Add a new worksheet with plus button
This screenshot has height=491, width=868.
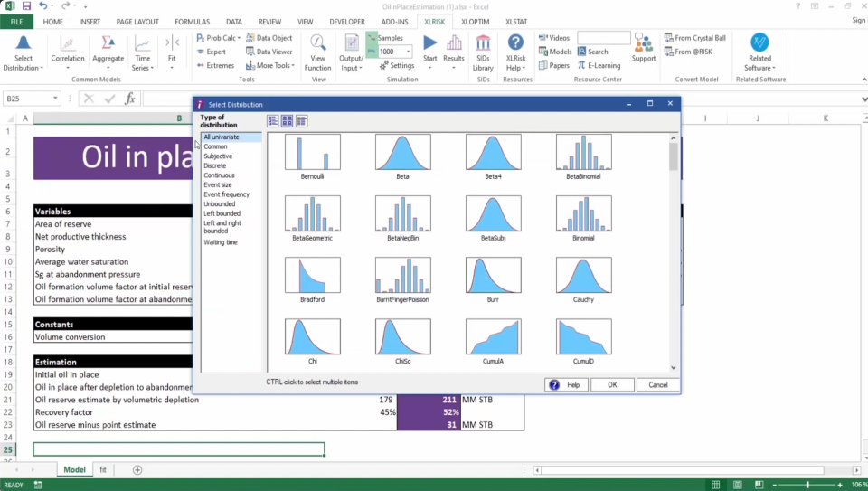pos(137,470)
